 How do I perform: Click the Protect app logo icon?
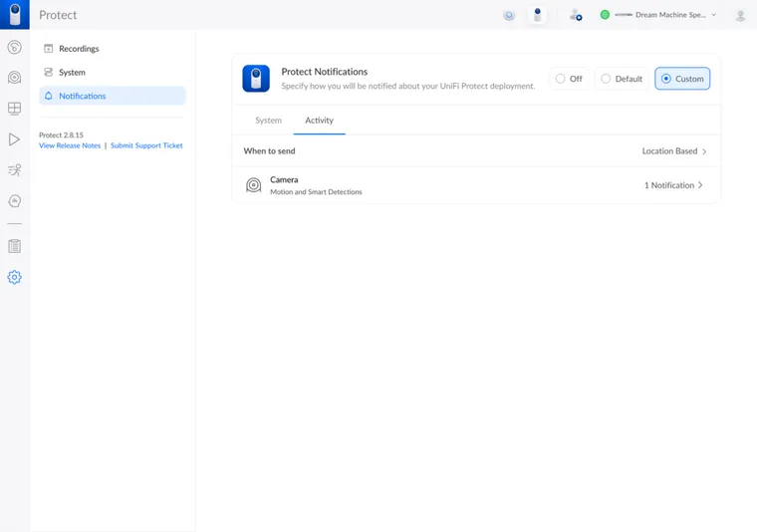[15, 15]
